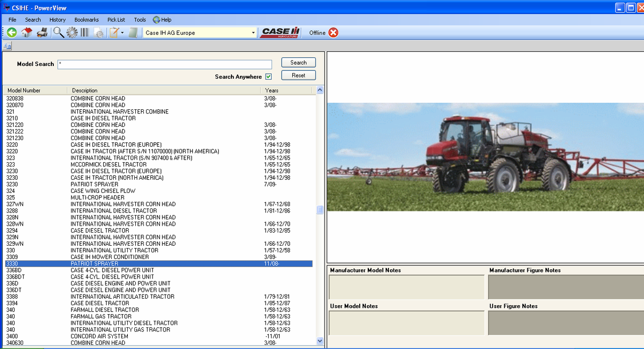Open the History menu
The height and width of the screenshot is (349, 644).
(57, 20)
